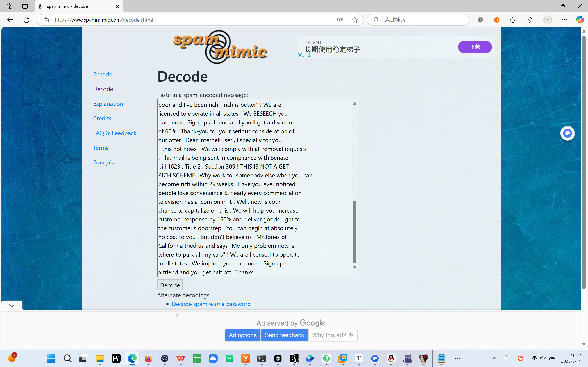Open the taskbar overflow three dots

point(457,358)
